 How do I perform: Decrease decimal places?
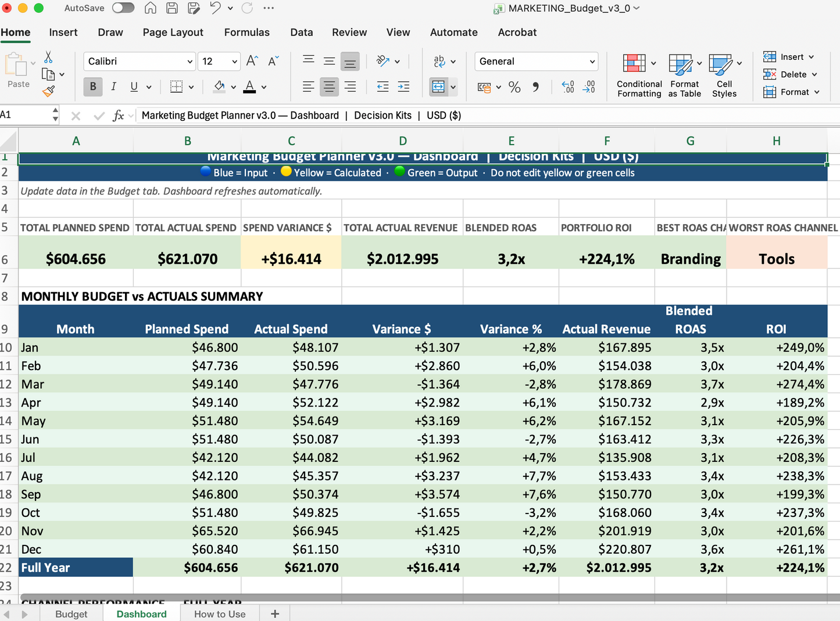click(589, 87)
